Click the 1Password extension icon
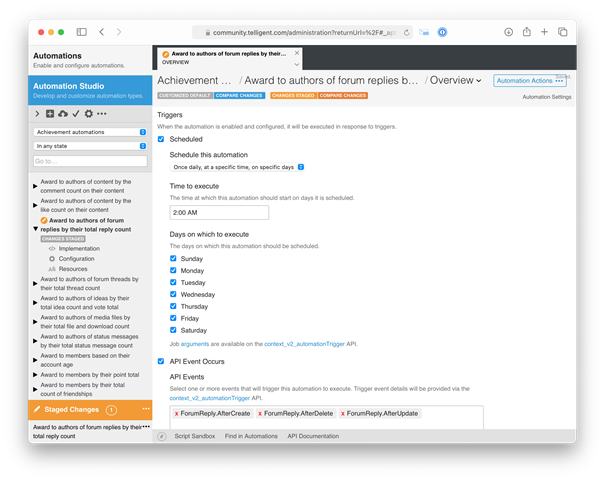 (442, 32)
